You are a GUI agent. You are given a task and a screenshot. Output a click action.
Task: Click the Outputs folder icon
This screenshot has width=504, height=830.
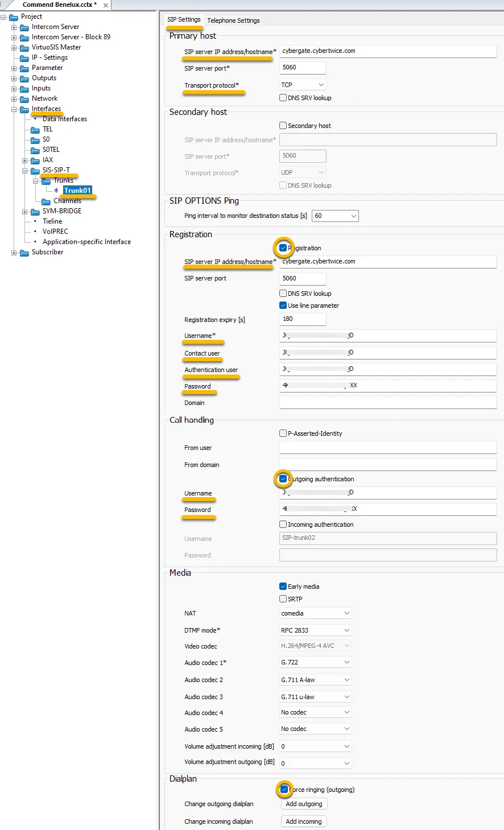point(24,79)
